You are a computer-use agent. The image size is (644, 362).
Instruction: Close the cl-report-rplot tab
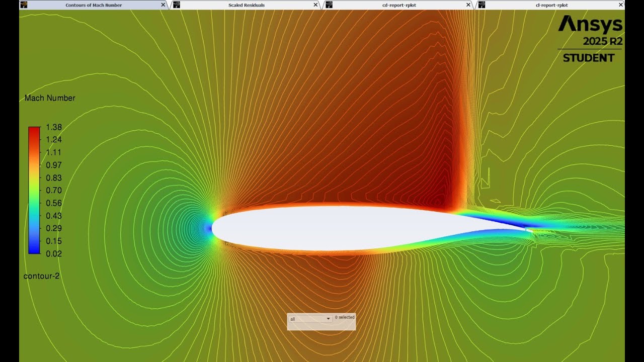(x=621, y=5)
